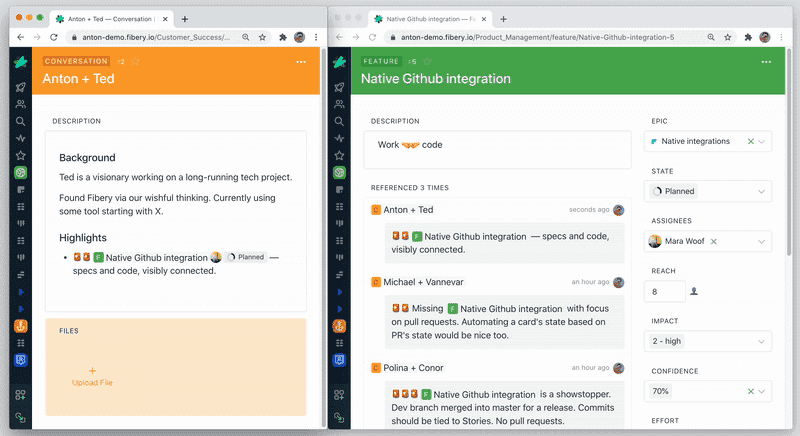This screenshot has width=800, height=436.
Task: Open people icon in right window sidebar
Action: [339, 104]
